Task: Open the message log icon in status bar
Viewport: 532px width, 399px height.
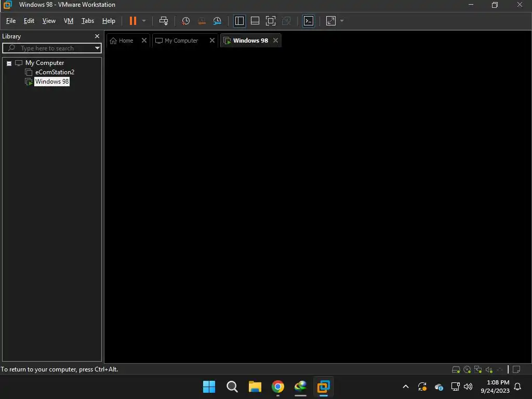Action: pos(516,370)
